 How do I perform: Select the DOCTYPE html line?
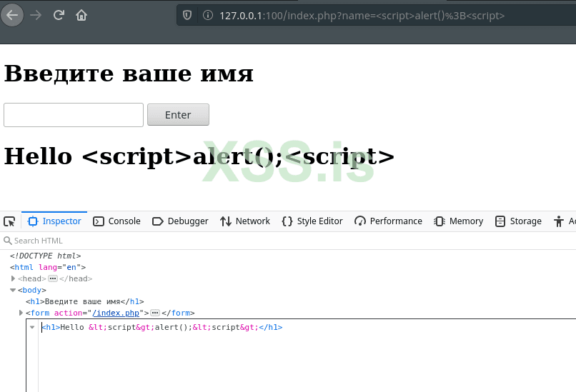[x=46, y=256]
